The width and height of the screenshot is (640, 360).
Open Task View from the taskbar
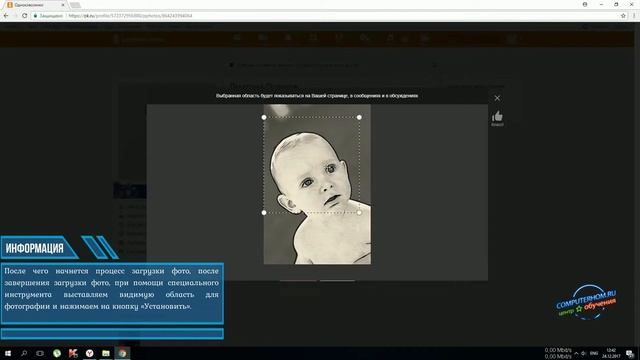point(40,353)
